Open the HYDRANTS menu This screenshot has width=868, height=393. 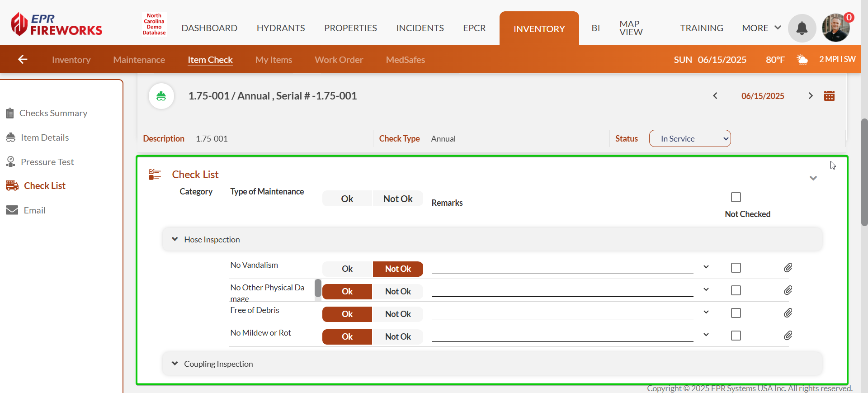click(280, 28)
